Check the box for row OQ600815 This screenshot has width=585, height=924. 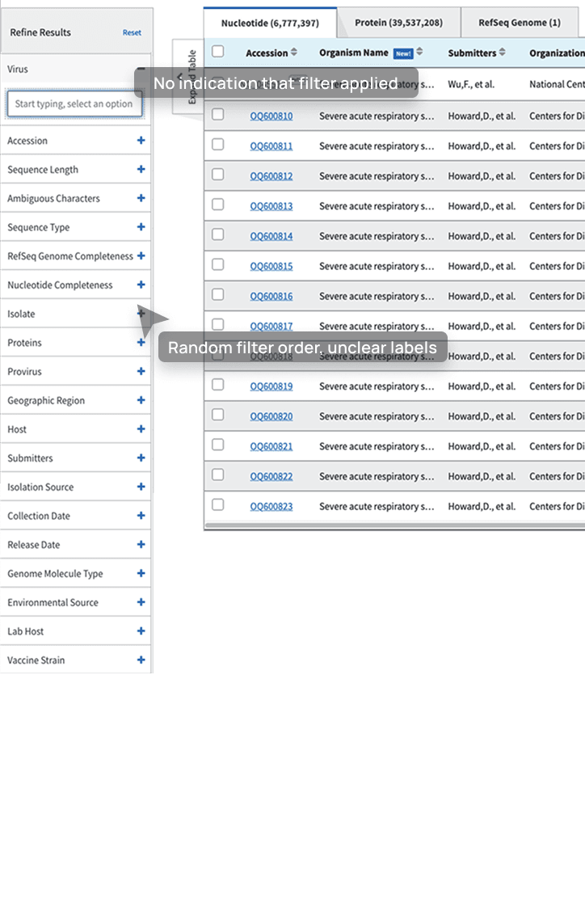[218, 264]
